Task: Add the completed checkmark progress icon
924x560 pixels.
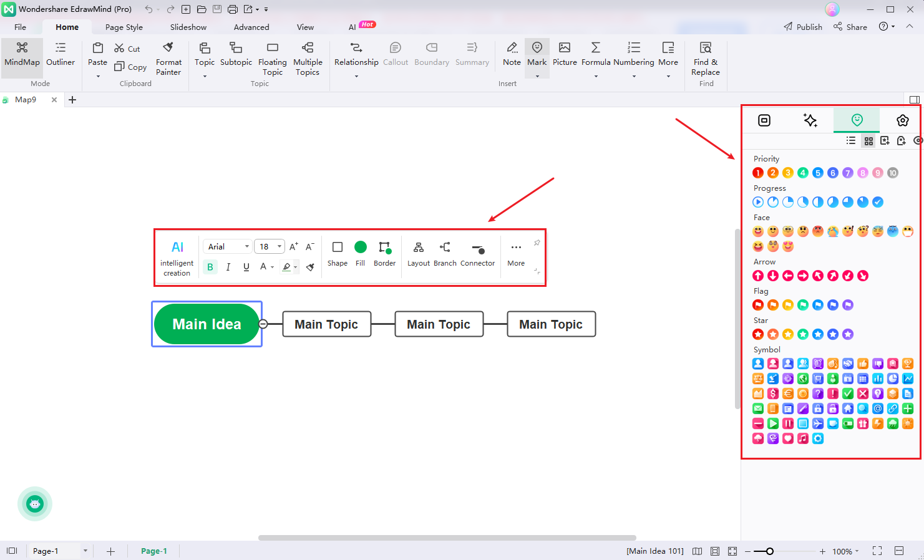Action: pos(878,202)
